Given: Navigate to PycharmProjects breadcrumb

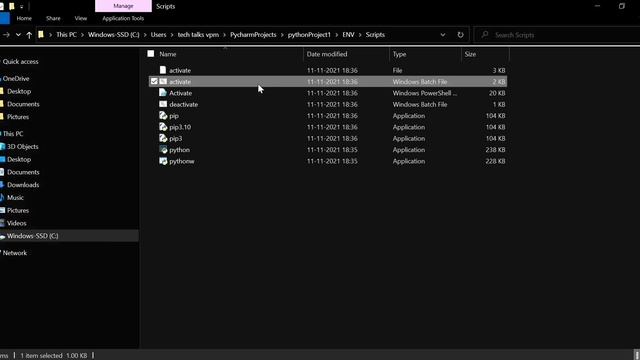Looking at the screenshot, I should [x=253, y=35].
